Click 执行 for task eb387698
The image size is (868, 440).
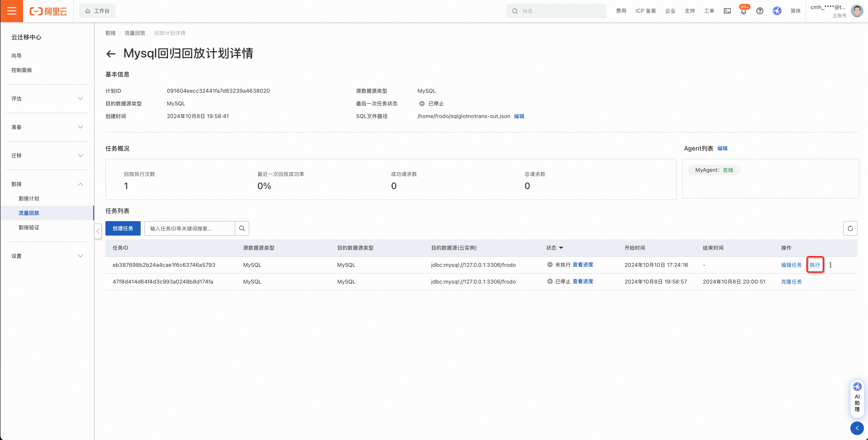[x=815, y=265]
